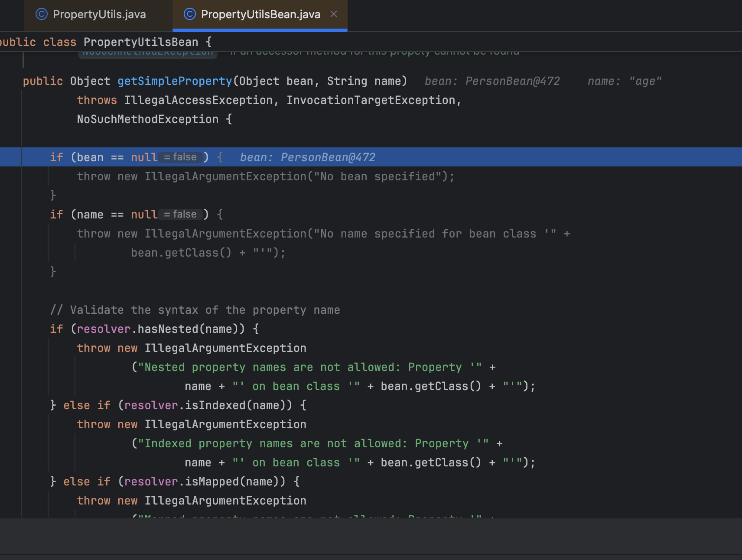Screen dimensions: 742x560
Task: Click the highlighted line's bean: PersonBean@472 value
Action: click(x=308, y=157)
